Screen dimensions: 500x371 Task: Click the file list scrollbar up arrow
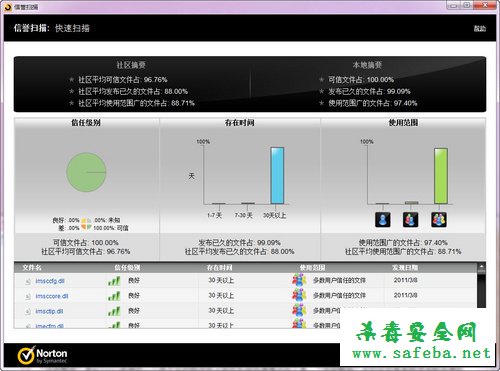[x=481, y=267]
